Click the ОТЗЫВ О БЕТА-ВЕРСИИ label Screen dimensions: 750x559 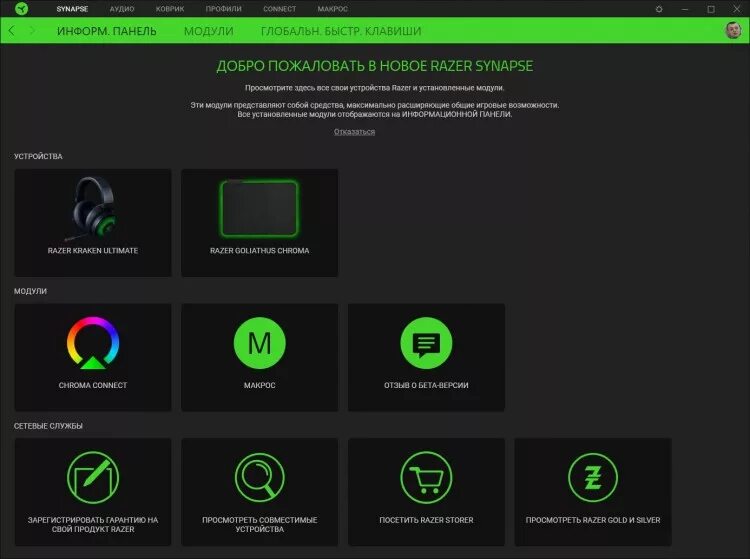(x=426, y=385)
